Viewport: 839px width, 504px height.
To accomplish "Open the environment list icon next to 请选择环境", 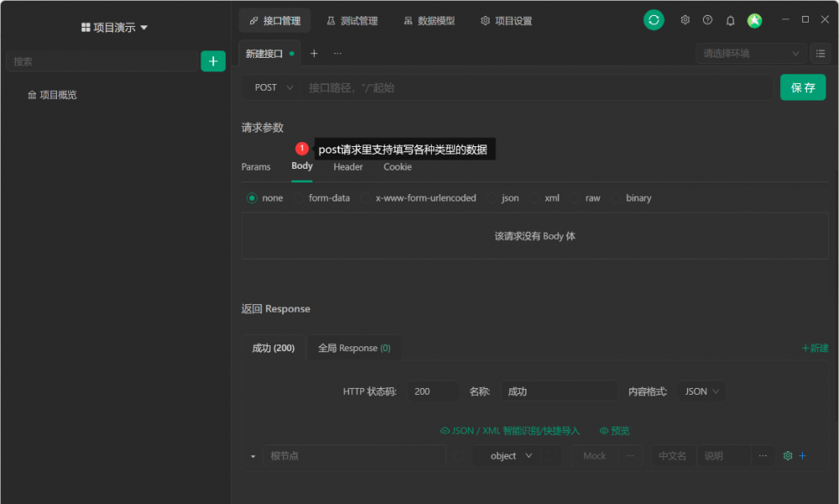I will (x=821, y=53).
